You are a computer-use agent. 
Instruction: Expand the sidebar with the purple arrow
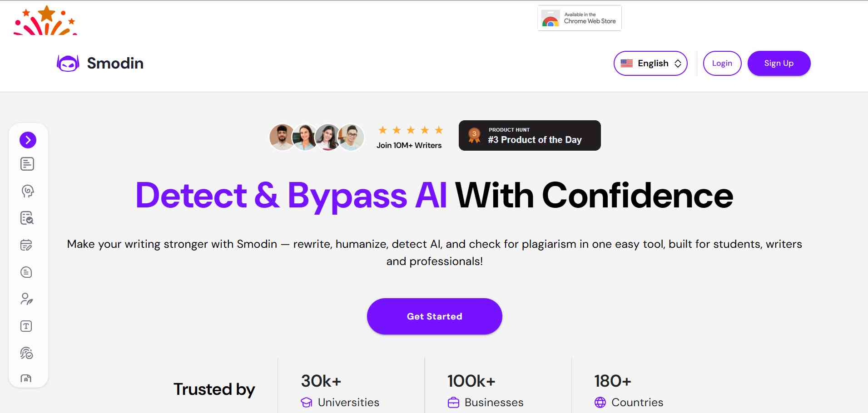click(28, 140)
